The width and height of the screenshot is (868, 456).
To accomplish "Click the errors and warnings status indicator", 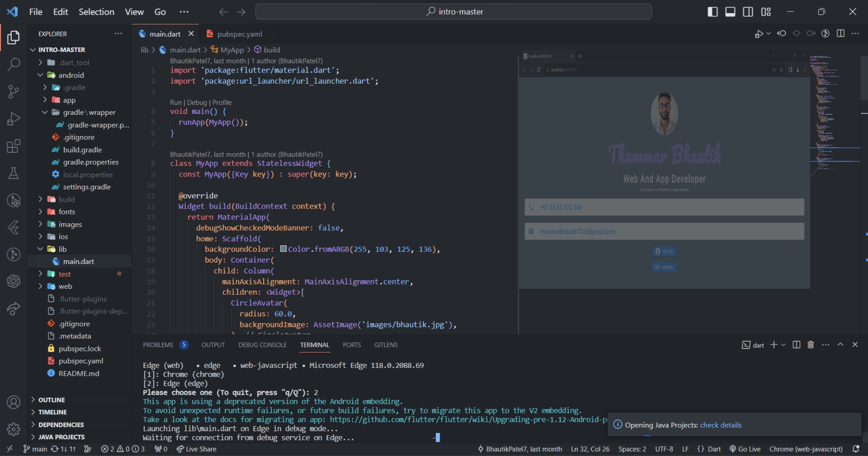I will coord(123,449).
